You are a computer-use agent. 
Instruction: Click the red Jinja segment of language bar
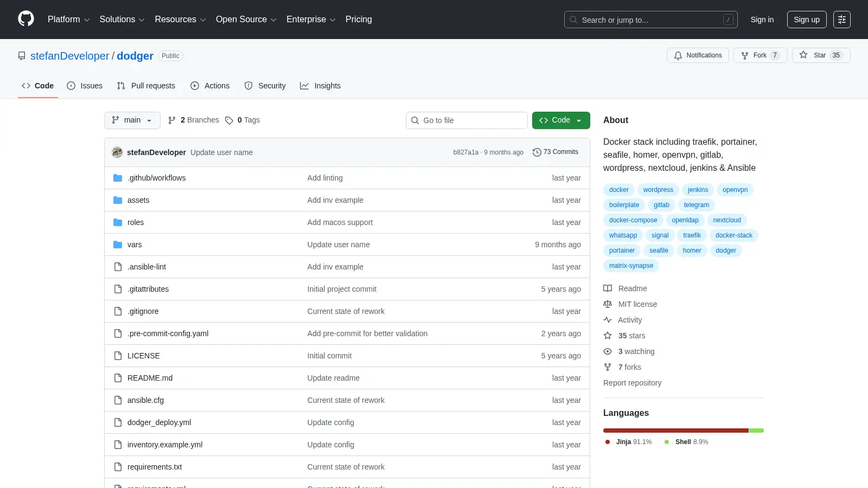tap(676, 431)
